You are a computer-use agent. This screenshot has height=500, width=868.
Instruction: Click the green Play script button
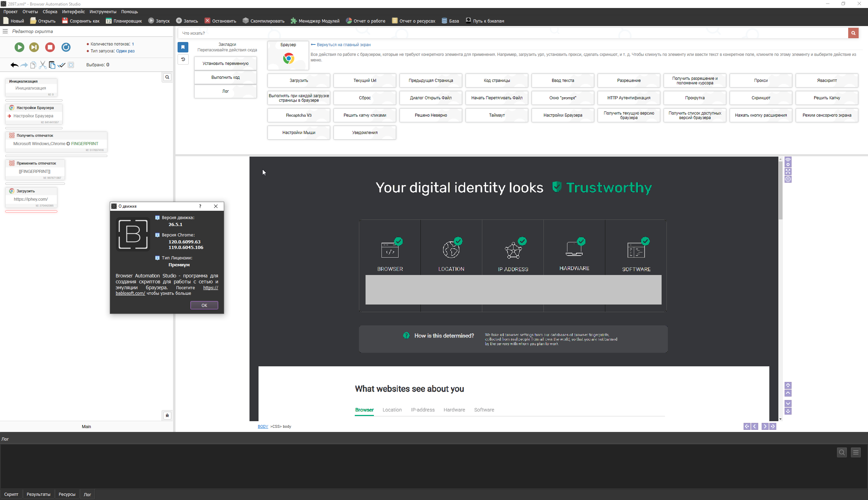click(x=19, y=47)
